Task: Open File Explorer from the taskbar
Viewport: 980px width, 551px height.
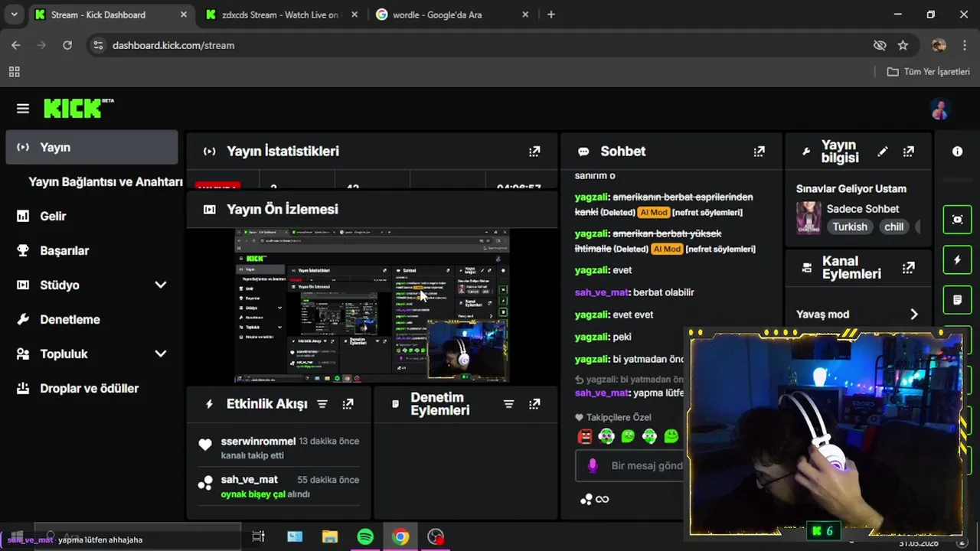Action: pos(330,537)
